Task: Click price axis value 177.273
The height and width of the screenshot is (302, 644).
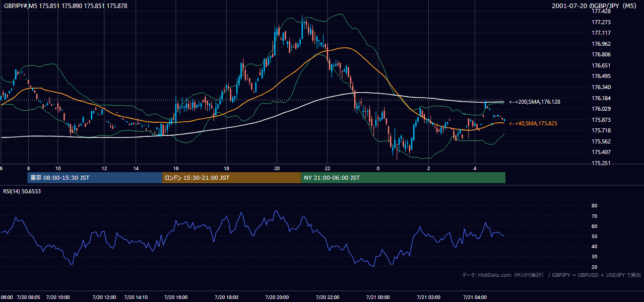Action: pyautogui.click(x=602, y=22)
